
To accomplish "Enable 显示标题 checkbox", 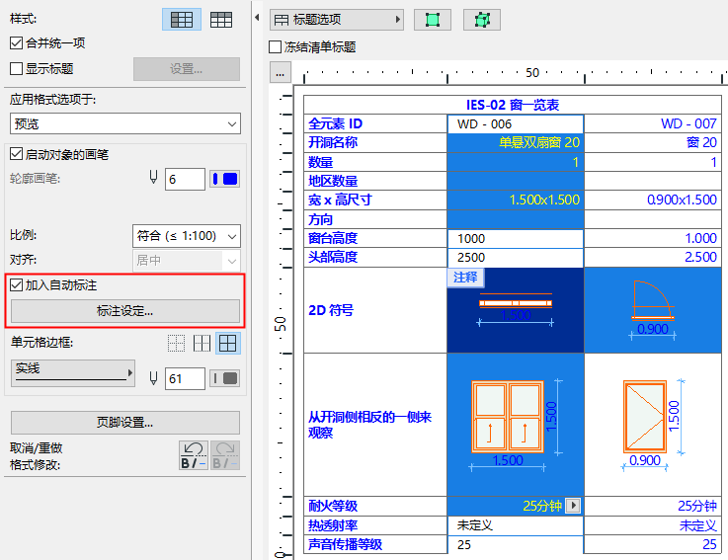I will point(16,69).
